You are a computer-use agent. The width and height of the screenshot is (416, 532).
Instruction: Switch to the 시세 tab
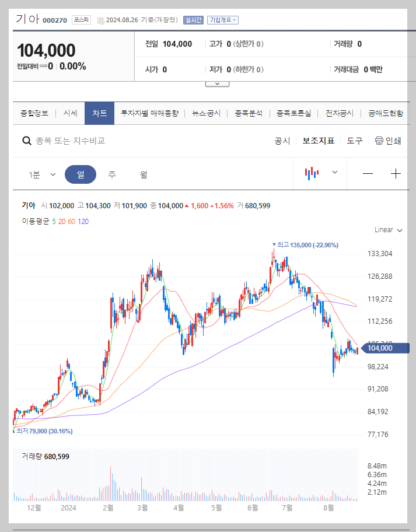(x=70, y=113)
